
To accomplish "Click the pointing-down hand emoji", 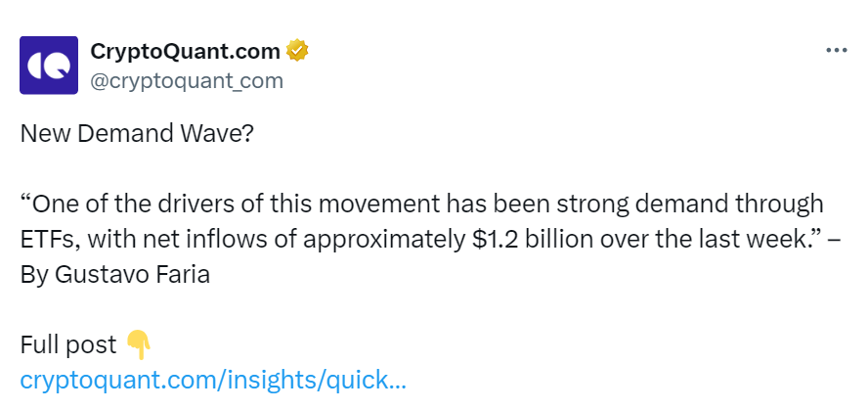I will [x=139, y=344].
